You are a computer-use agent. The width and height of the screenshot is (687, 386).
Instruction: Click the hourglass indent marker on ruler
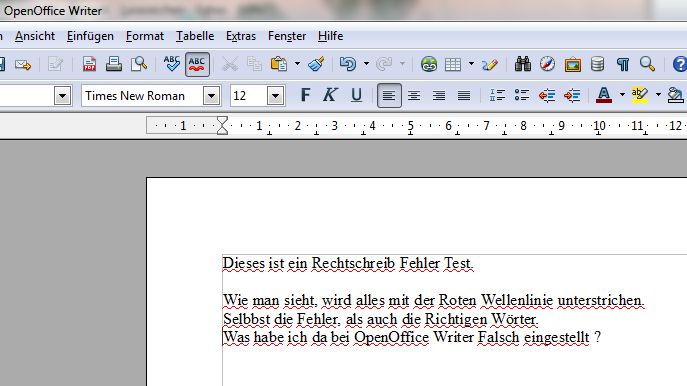tap(223, 125)
